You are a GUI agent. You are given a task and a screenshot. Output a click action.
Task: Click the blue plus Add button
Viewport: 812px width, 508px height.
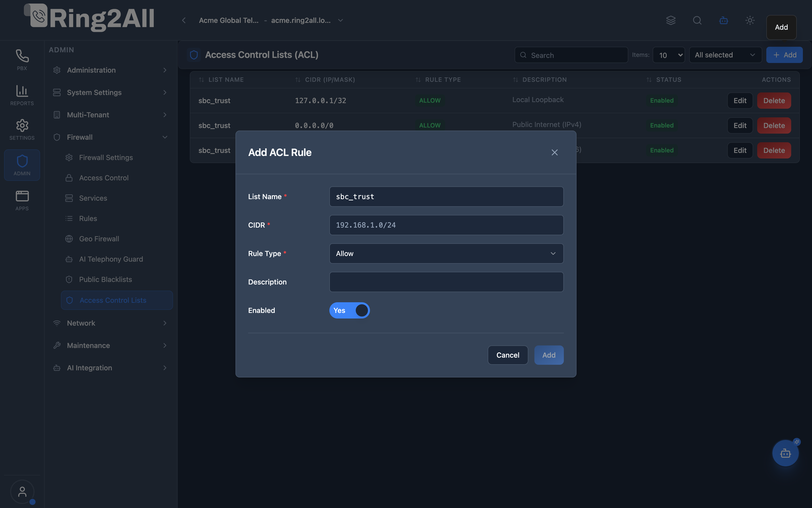pos(785,55)
